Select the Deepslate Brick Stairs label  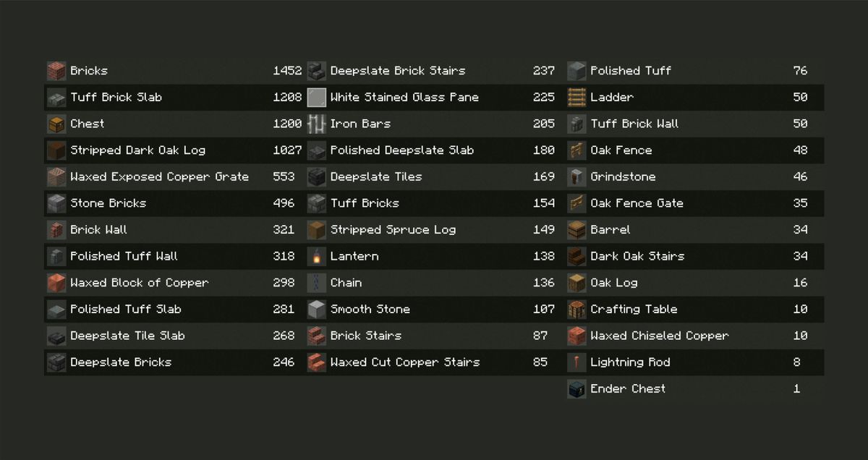[x=398, y=71]
